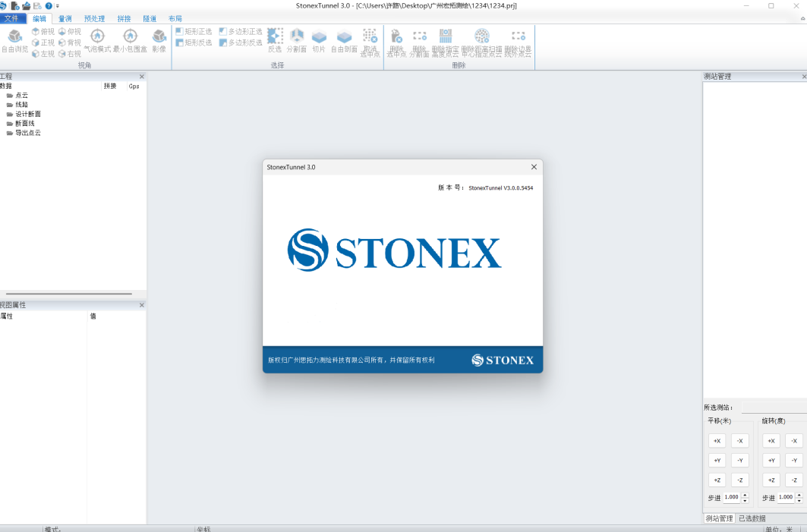Toggle the 俯视 top view option
Viewport: 807px width, 532px height.
[x=43, y=32]
